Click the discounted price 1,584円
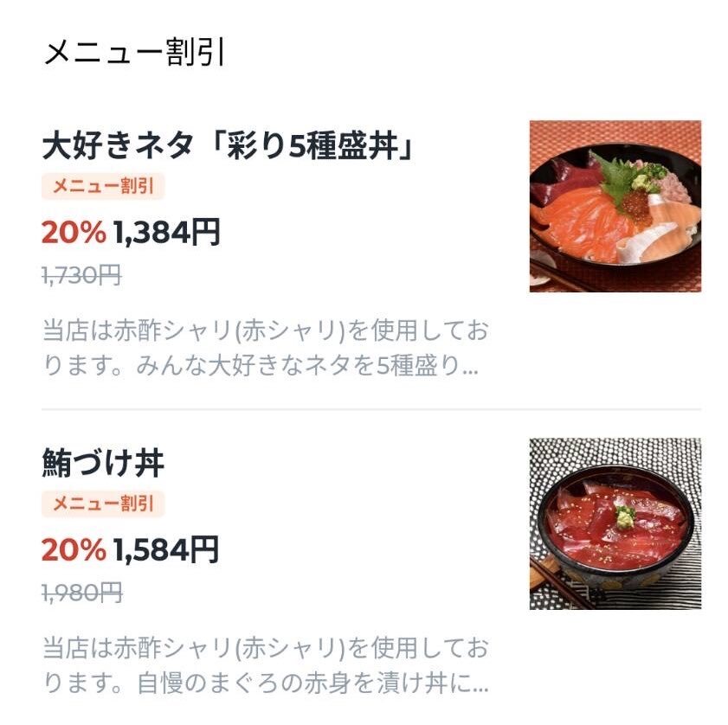The height and width of the screenshot is (725, 728). click(166, 549)
